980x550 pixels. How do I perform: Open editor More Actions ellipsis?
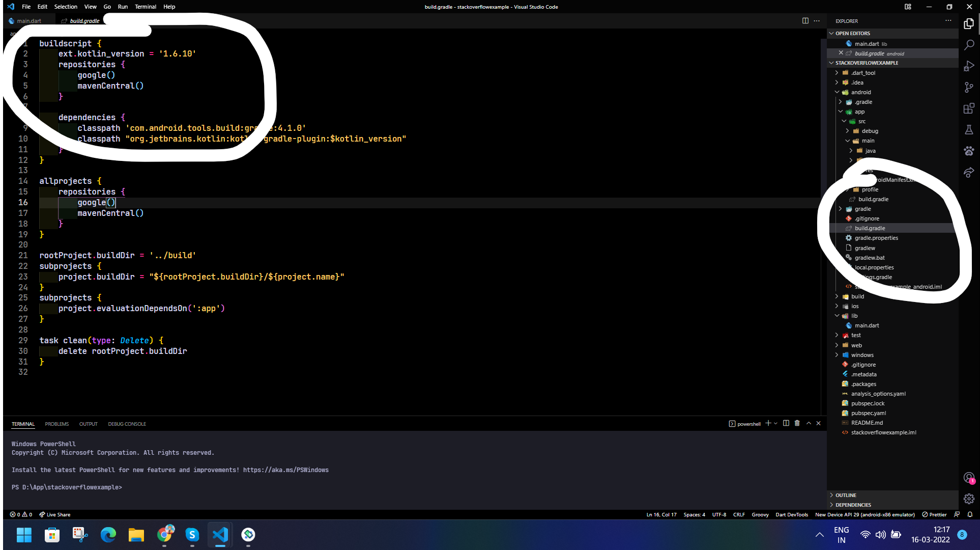click(817, 21)
